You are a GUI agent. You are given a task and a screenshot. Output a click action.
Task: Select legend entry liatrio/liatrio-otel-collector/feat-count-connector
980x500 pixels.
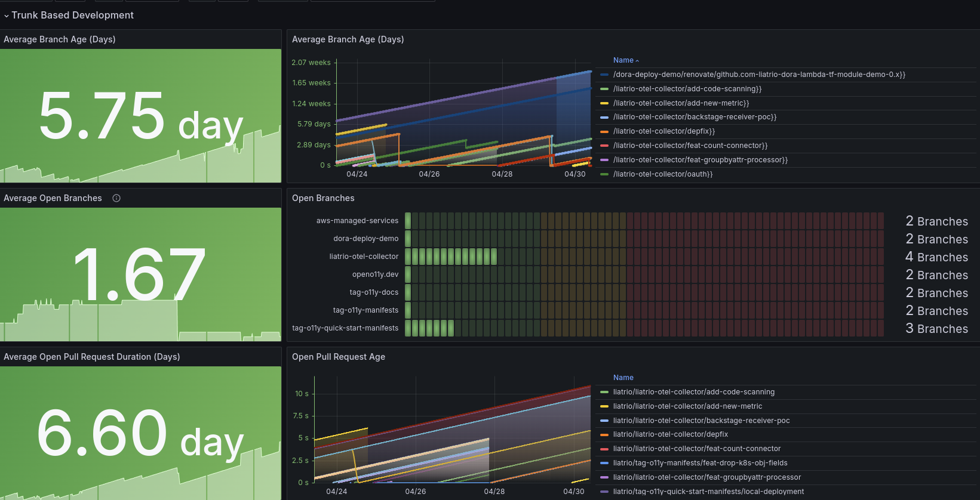[x=697, y=449]
